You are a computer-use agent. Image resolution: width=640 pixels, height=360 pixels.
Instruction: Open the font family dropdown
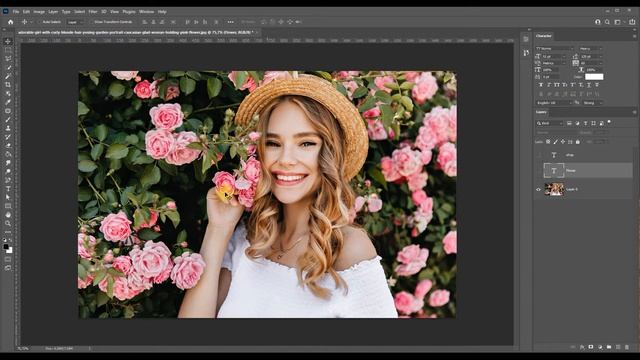coord(554,49)
